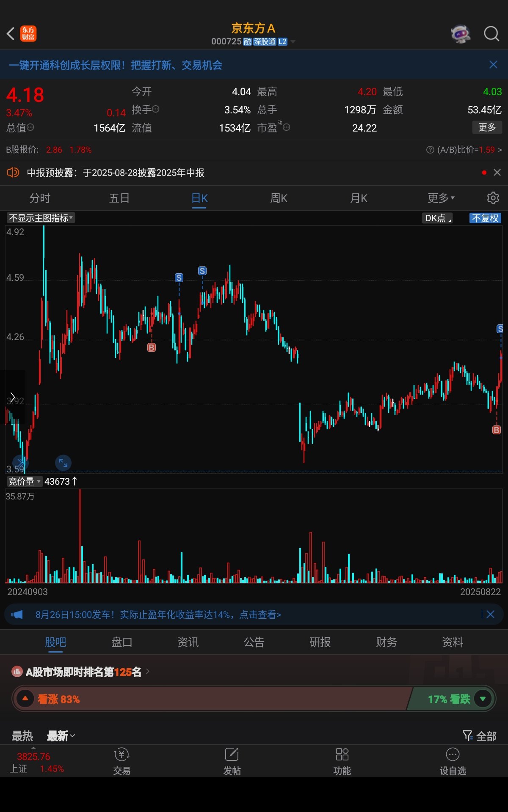Tap the 深股通 badge
The width and height of the screenshot is (508, 812).
click(265, 41)
